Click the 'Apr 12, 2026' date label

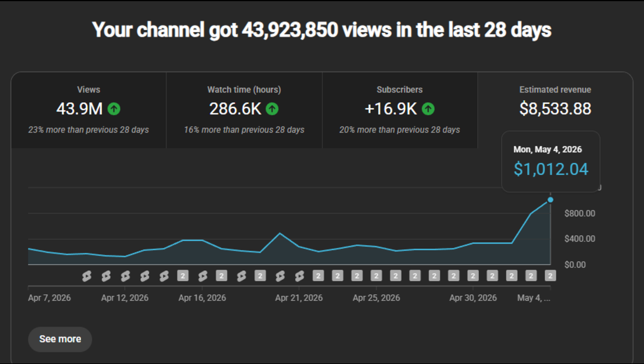point(125,298)
